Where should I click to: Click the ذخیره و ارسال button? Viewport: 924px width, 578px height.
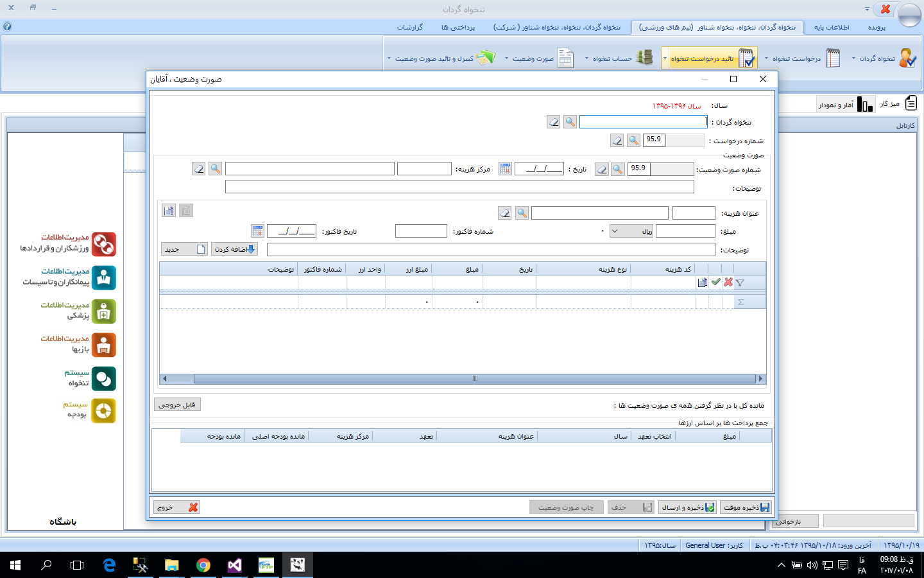(x=687, y=507)
